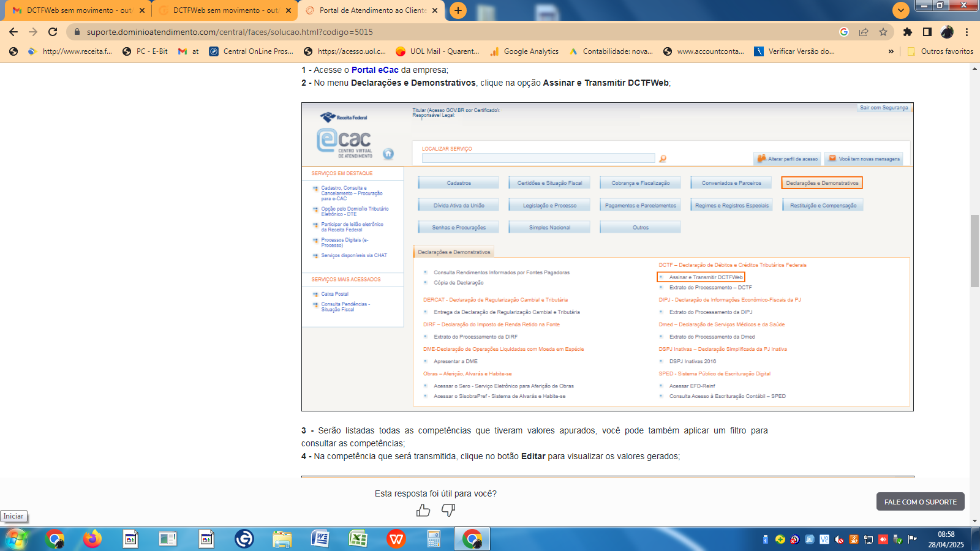Viewport: 980px width, 551px height.
Task: Click the scrollbar down arrow
Action: coord(974,521)
